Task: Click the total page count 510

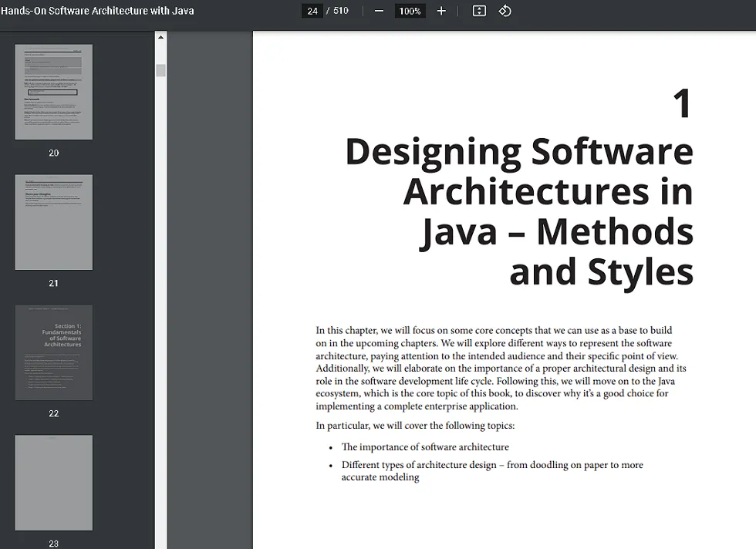Action: (340, 11)
